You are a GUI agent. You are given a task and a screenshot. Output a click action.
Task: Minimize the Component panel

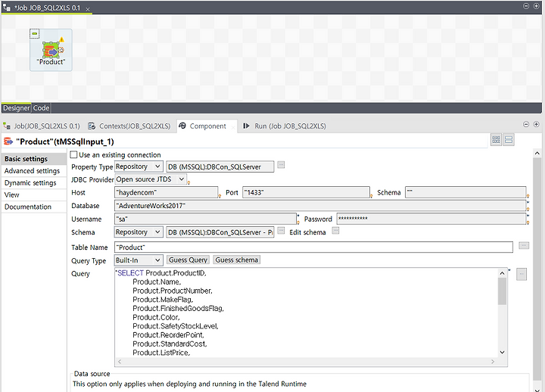click(x=526, y=124)
